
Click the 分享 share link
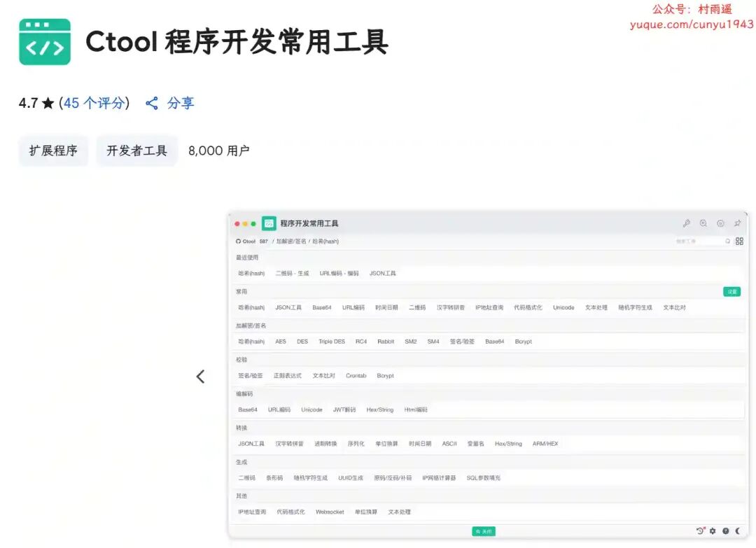click(181, 103)
